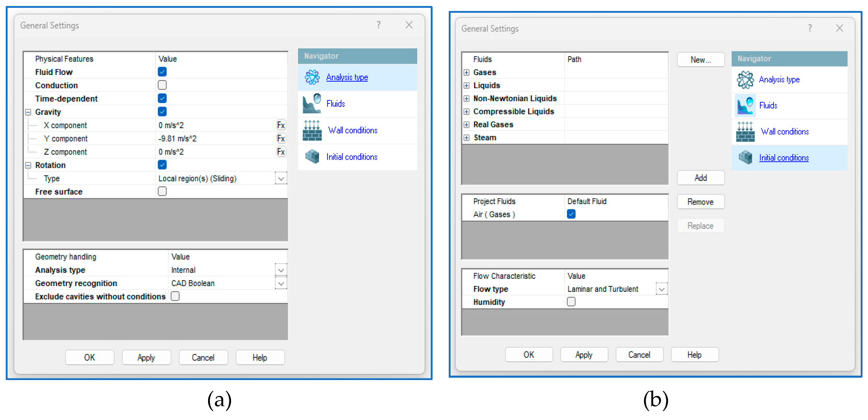The width and height of the screenshot is (868, 420).
Task: Click the Analysis type atom icon in left Navigator
Action: (312, 77)
